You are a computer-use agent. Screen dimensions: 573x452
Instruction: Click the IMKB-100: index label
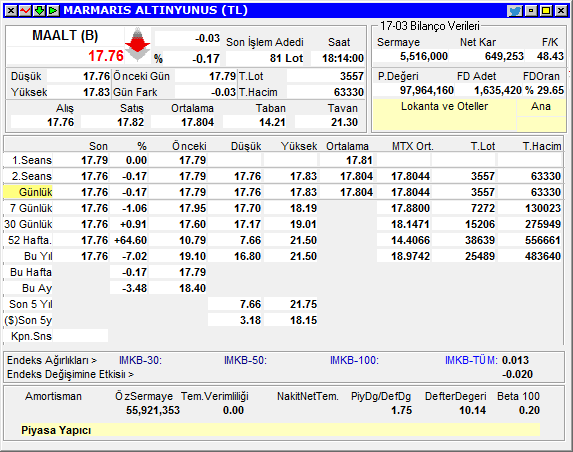(354, 361)
